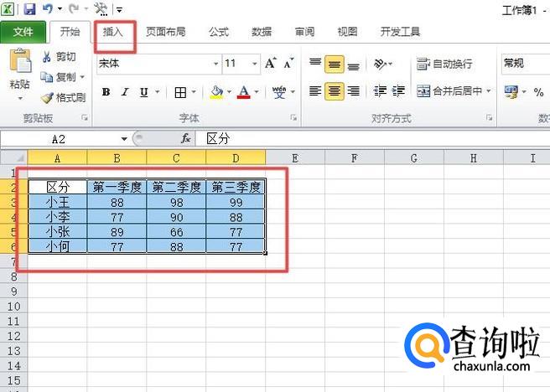Toggle align text right
550x392 pixels.
coord(353,91)
